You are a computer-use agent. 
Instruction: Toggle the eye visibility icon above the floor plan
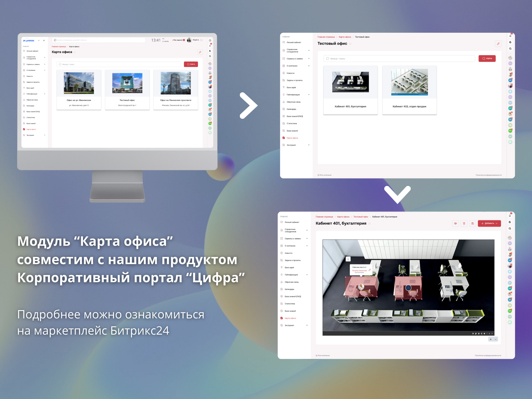[455, 223]
